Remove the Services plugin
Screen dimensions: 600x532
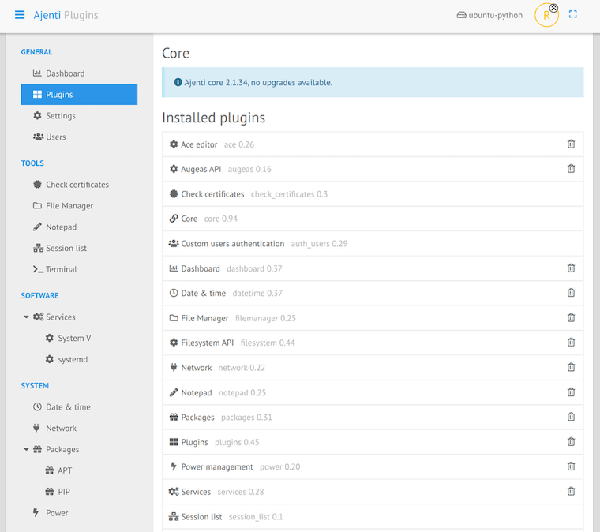click(571, 491)
